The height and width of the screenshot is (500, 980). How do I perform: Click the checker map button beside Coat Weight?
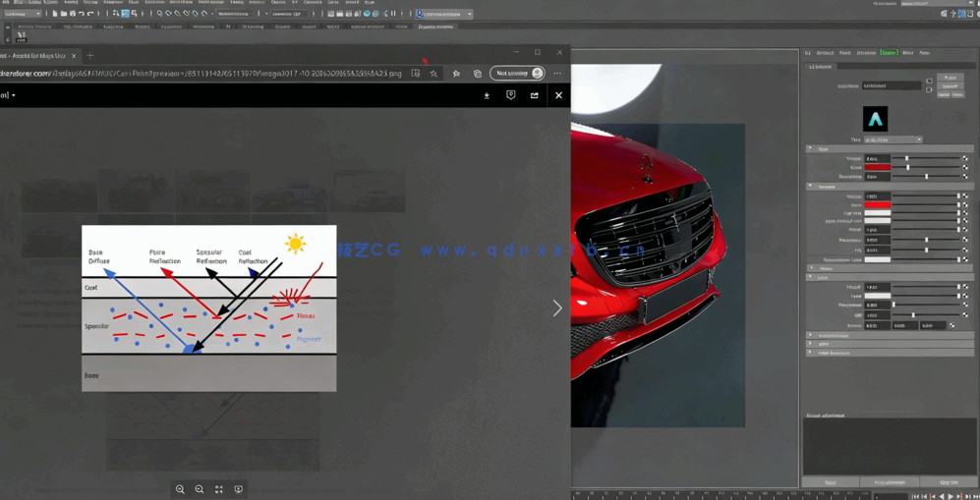[x=965, y=287]
